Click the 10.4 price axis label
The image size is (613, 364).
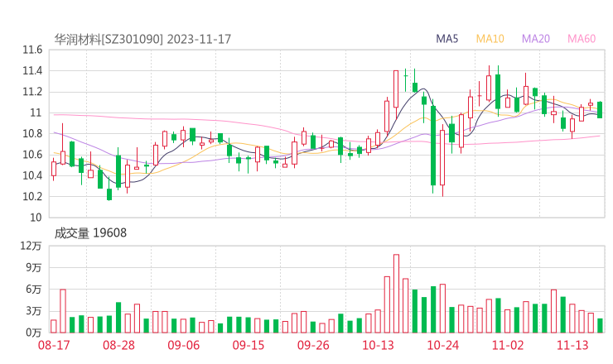coord(32,175)
